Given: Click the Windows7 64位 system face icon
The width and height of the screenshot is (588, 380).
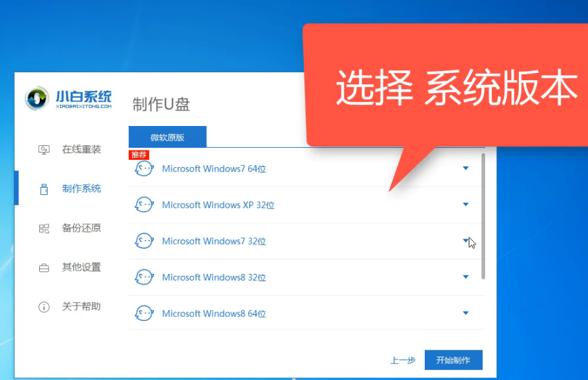Looking at the screenshot, I should pyautogui.click(x=144, y=169).
